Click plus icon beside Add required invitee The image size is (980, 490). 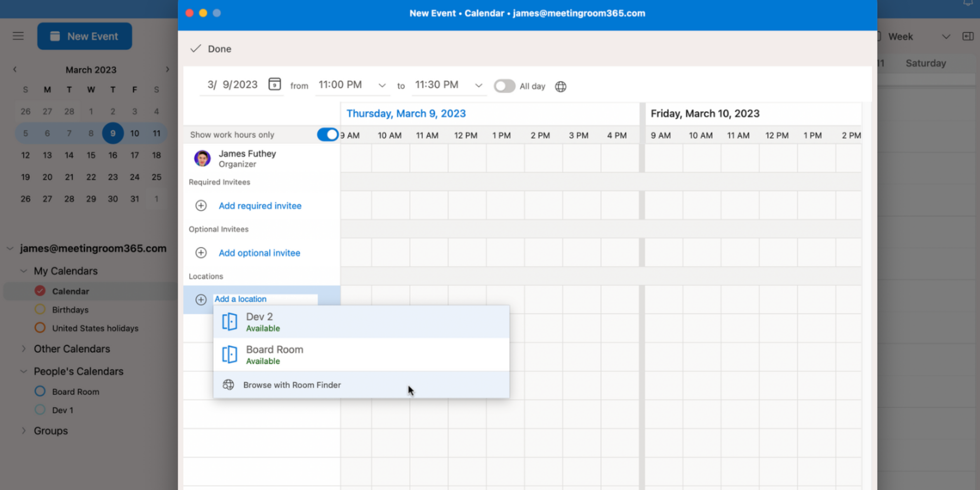(x=201, y=206)
